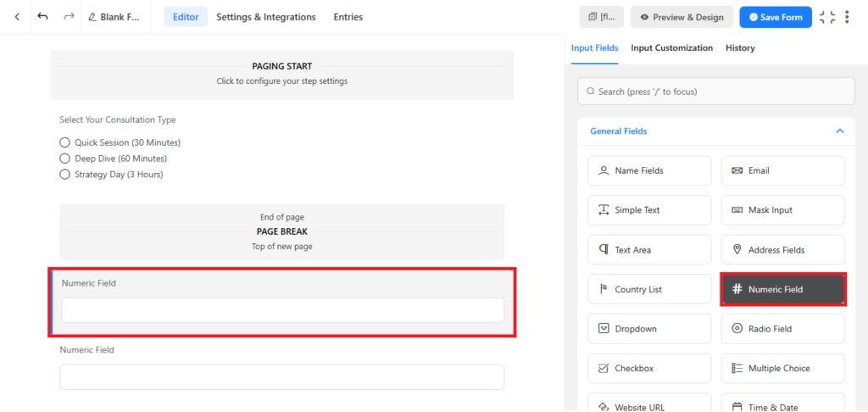Click the Checkbox field check icon

604,368
